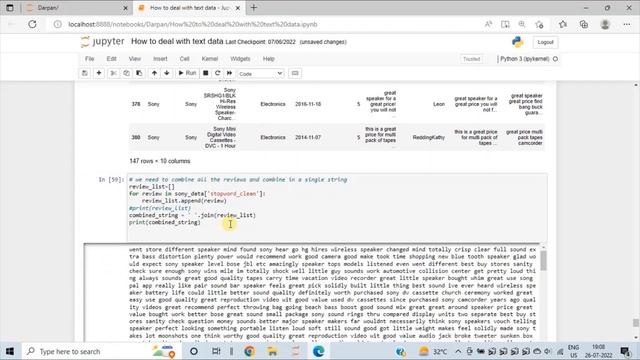Close the Darpan/ browser tab
The image size is (640, 360).
pos(125,8)
